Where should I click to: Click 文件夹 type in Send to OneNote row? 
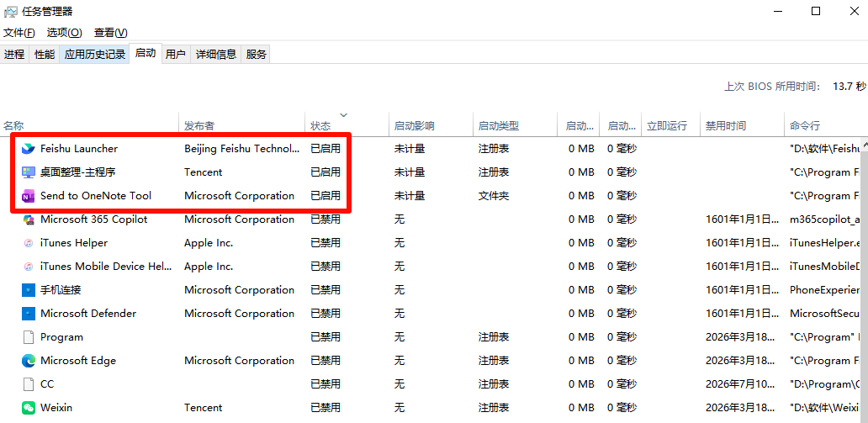(494, 195)
